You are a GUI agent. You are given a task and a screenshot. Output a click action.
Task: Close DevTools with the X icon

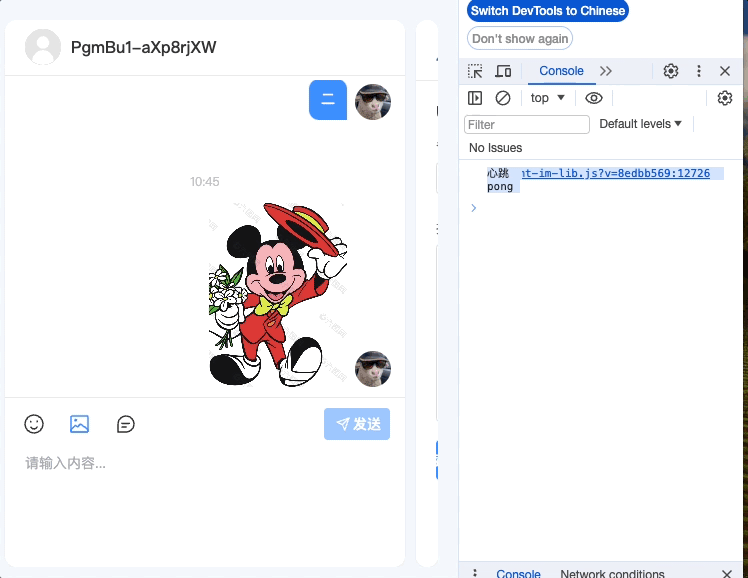(x=725, y=71)
